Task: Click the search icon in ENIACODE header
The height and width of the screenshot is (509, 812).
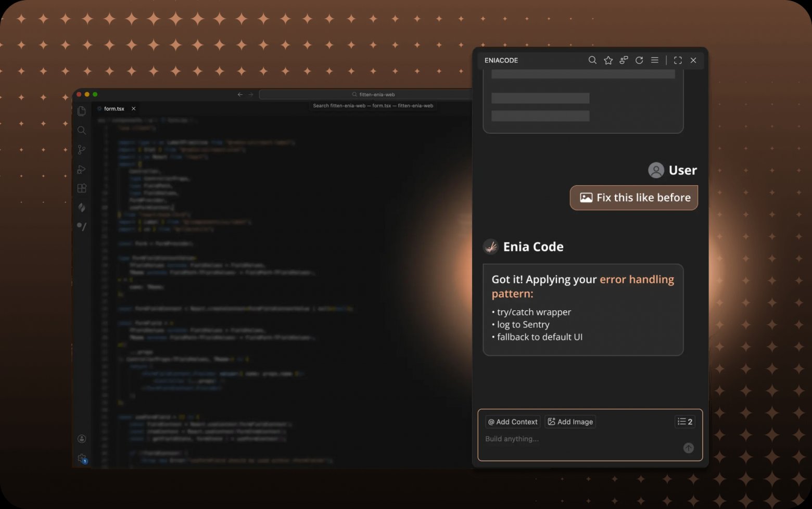Action: pyautogui.click(x=592, y=60)
